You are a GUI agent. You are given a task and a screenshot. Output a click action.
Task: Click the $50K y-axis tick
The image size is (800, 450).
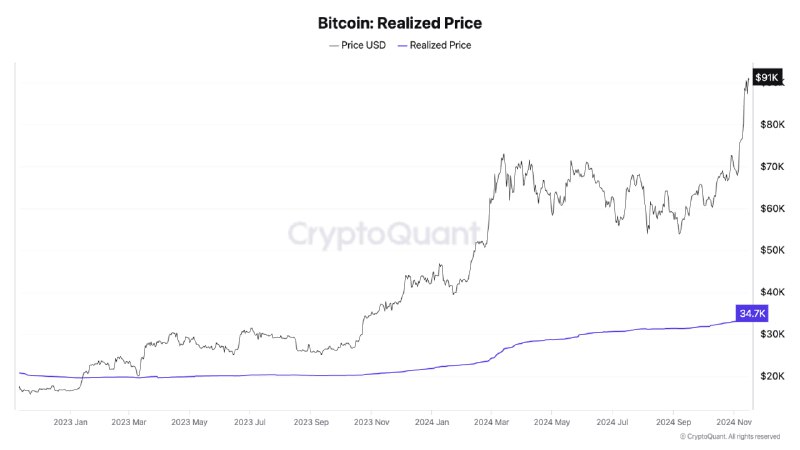[x=772, y=250]
